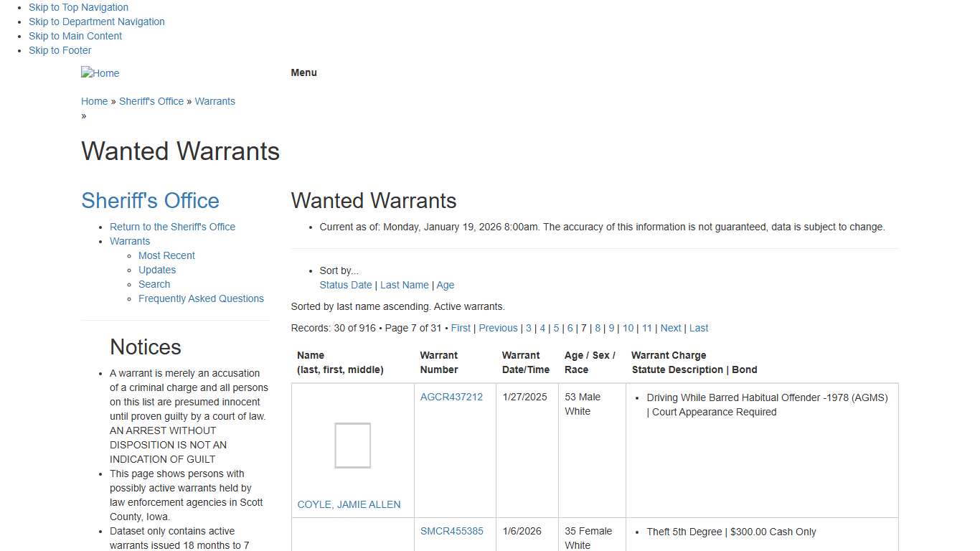Click the Home logo image

(x=100, y=72)
